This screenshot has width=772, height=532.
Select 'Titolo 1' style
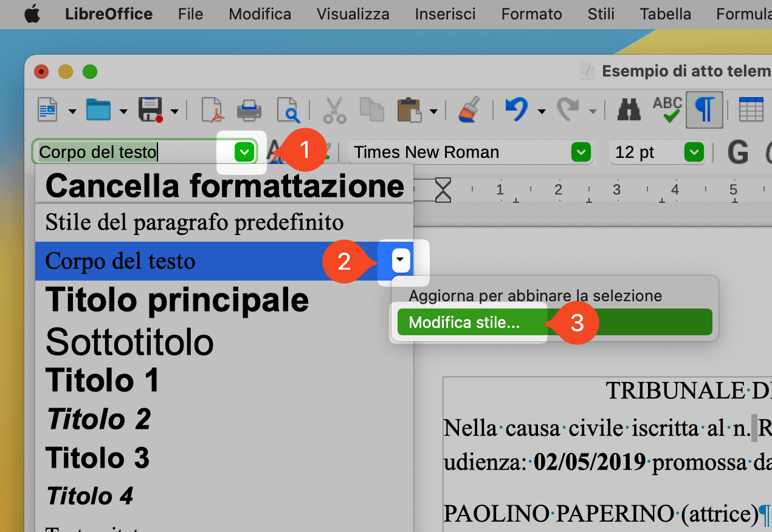pos(224,380)
